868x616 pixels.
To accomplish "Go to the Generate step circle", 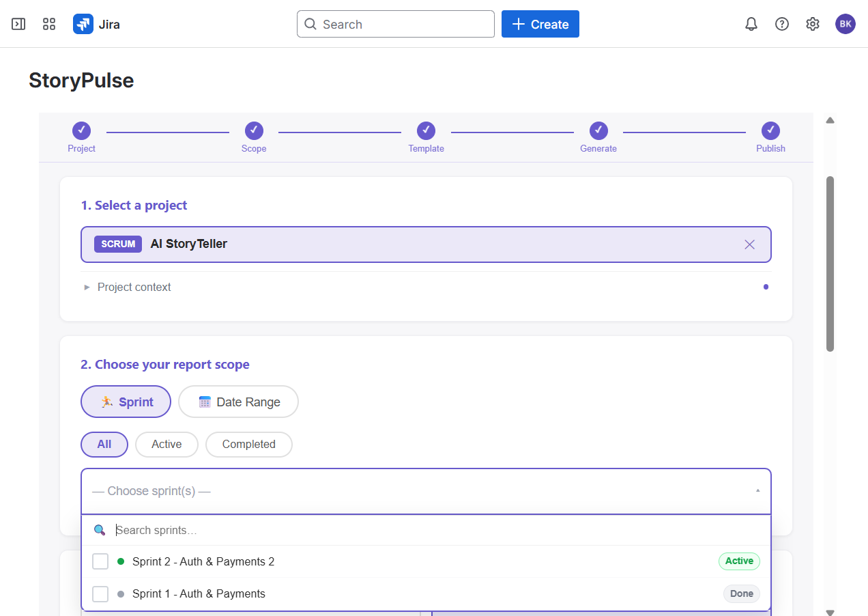I will point(598,130).
